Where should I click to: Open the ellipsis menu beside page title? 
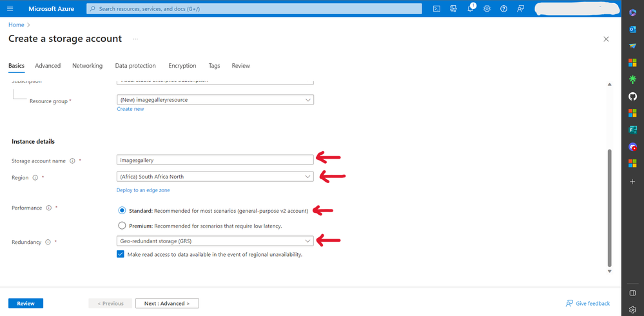[135, 39]
